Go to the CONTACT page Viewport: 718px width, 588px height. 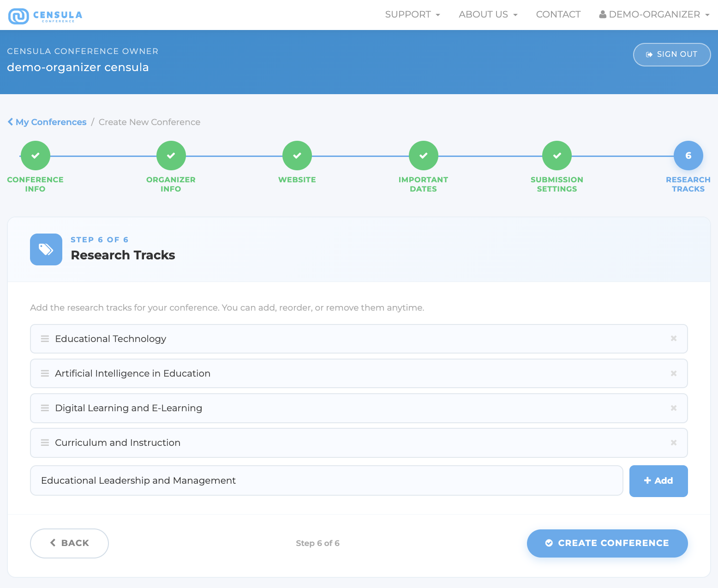pos(558,14)
